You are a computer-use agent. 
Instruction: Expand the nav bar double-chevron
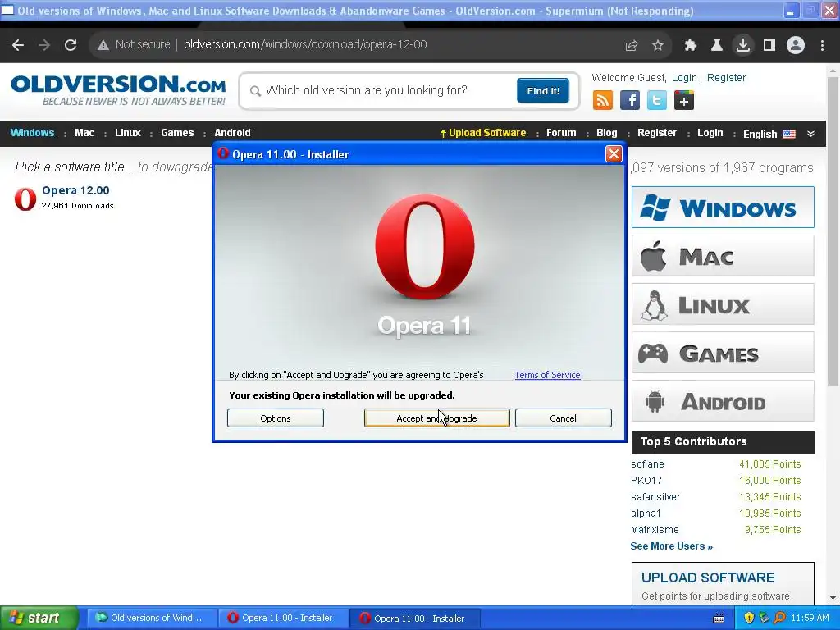pos(810,134)
